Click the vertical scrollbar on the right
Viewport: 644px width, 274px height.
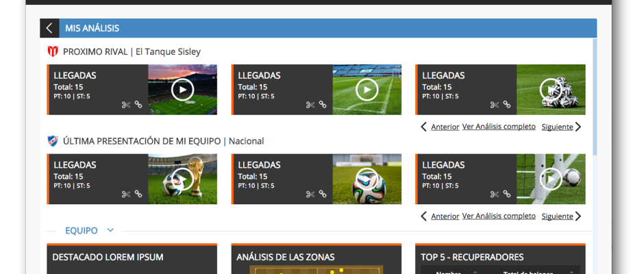(x=595, y=97)
